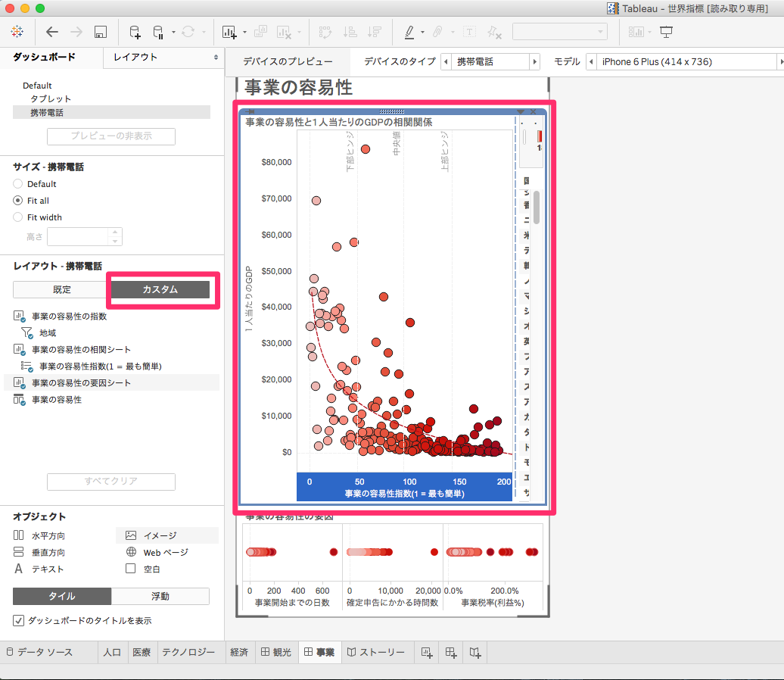
Task: Click the Undo arrow in the toolbar
Action: 50,31
